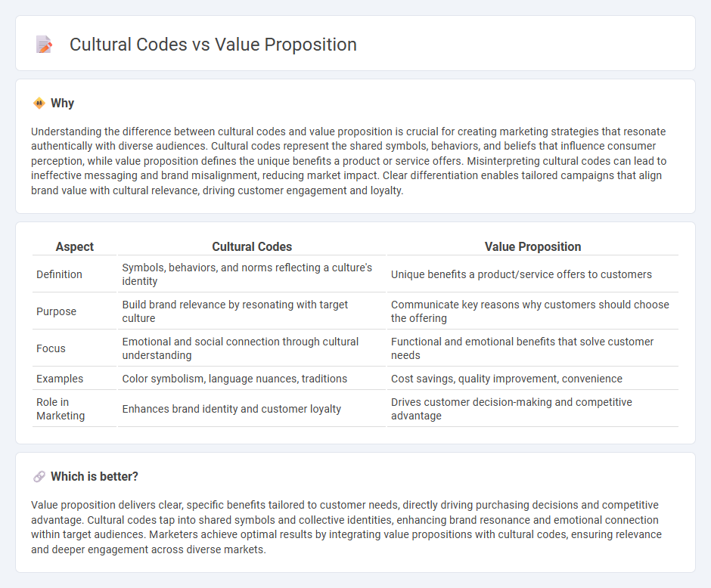Click cell 'Unique benefits a product/service offers to customers'

[532, 274]
